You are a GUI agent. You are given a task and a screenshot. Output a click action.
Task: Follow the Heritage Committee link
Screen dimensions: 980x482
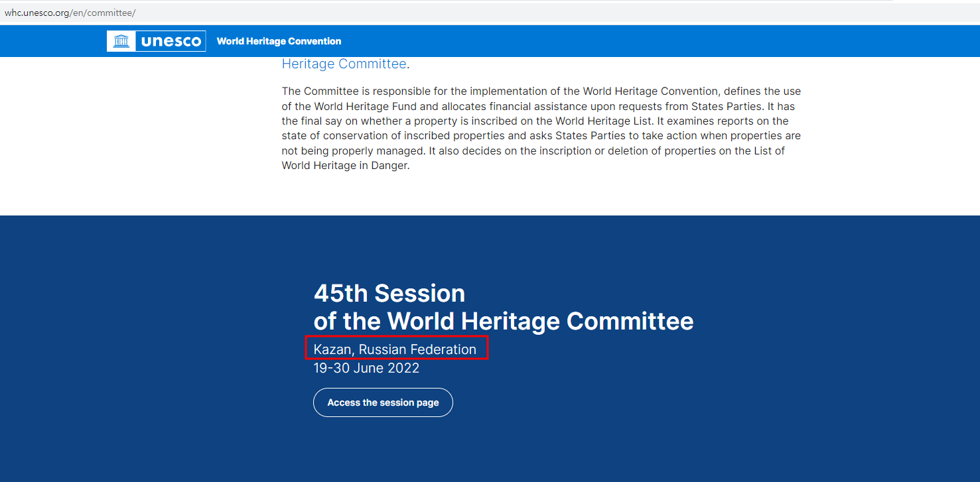344,64
